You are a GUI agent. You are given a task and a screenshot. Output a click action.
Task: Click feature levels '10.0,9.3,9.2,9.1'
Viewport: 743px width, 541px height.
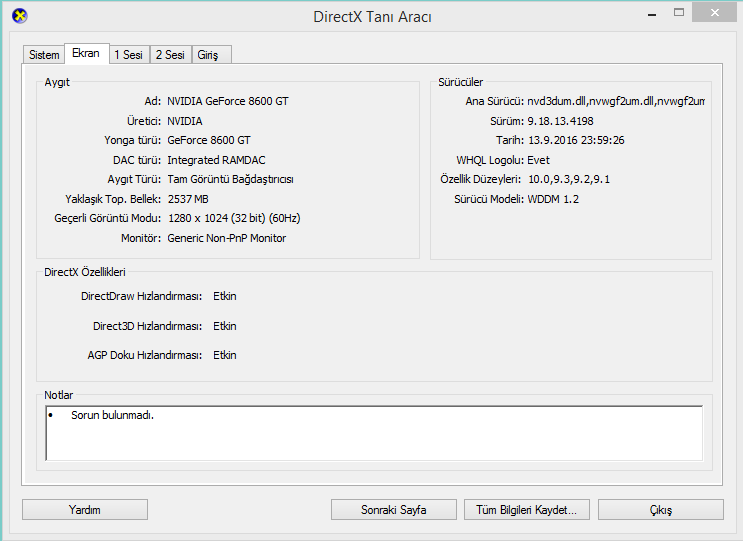[569, 179]
